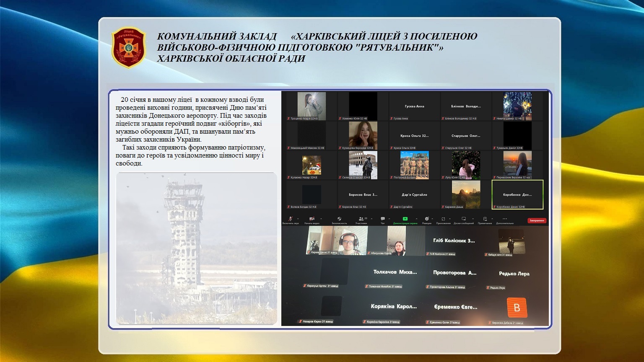
Task: Select highlighted Коробенко Денис participant tile
Action: tap(517, 195)
